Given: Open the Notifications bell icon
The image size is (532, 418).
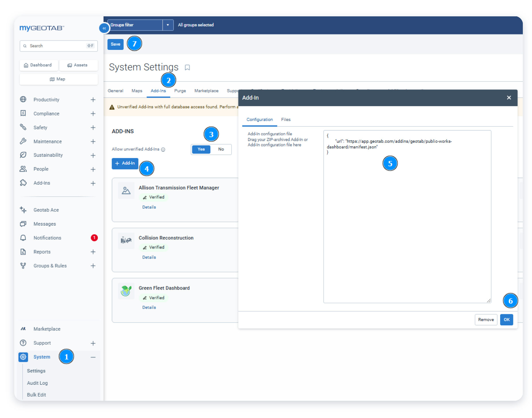Looking at the screenshot, I should 23,238.
